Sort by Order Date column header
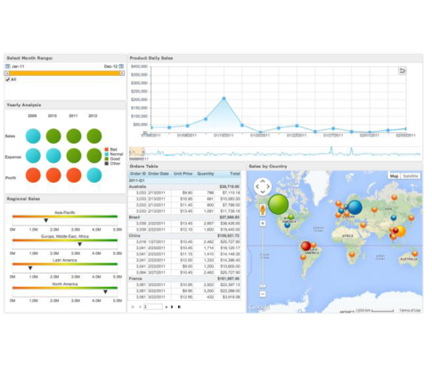432x369 pixels. tap(158, 174)
